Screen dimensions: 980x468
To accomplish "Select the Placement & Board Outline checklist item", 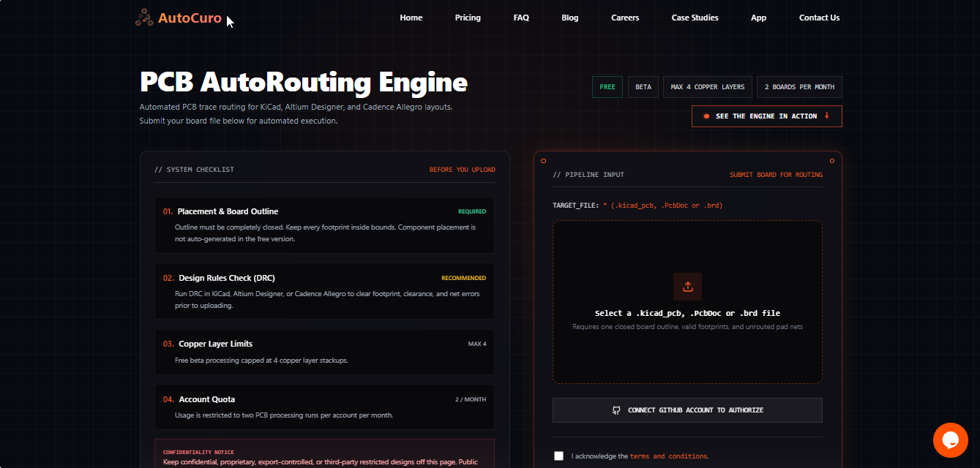I will 324,224.
